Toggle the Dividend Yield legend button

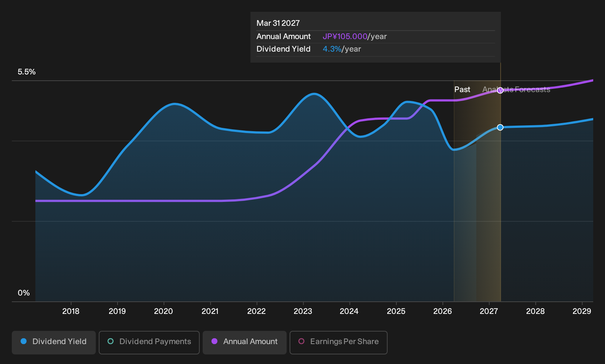[x=53, y=342]
